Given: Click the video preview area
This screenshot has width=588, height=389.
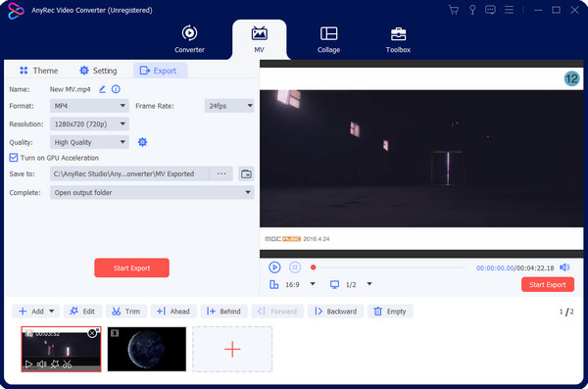Looking at the screenshot, I should (421, 159).
